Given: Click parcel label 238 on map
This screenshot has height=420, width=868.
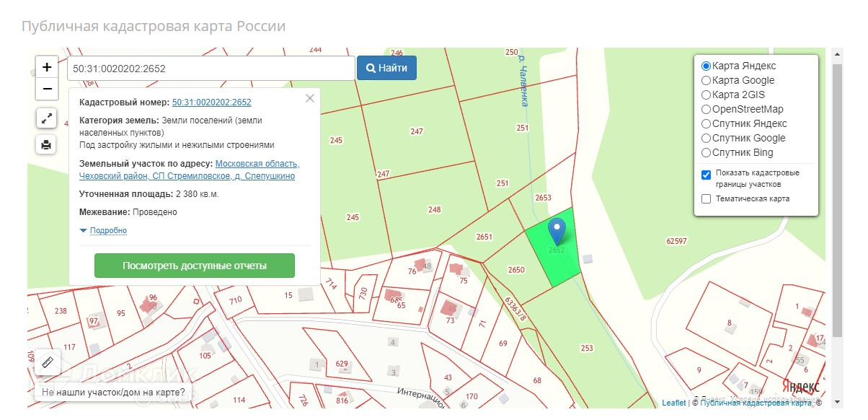Looking at the screenshot, I should (61, 311).
